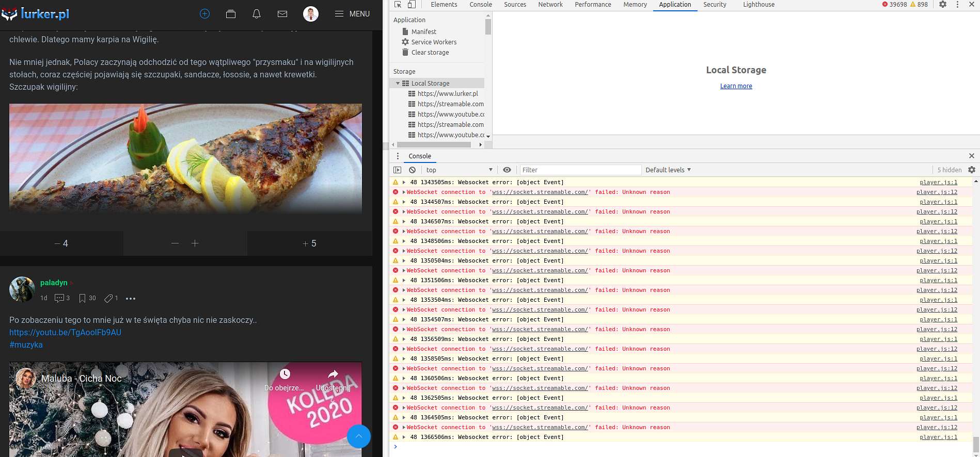This screenshot has width=980, height=457.
Task: Open Manifest in Application panel
Action: pos(423,31)
